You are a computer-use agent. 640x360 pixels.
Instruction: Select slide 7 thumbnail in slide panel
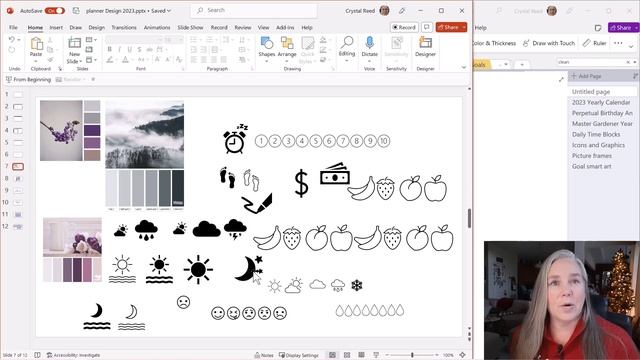click(x=18, y=167)
